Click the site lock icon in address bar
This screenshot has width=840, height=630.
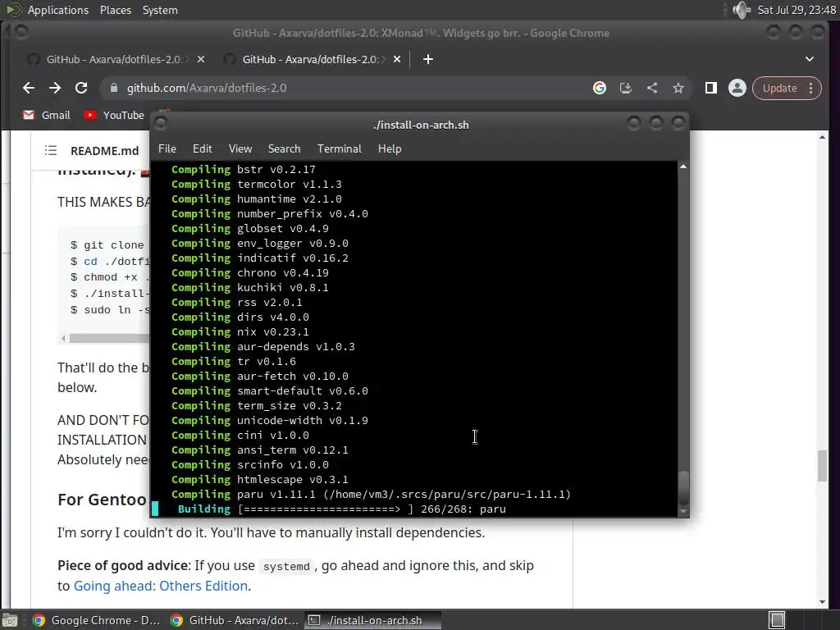(x=113, y=88)
